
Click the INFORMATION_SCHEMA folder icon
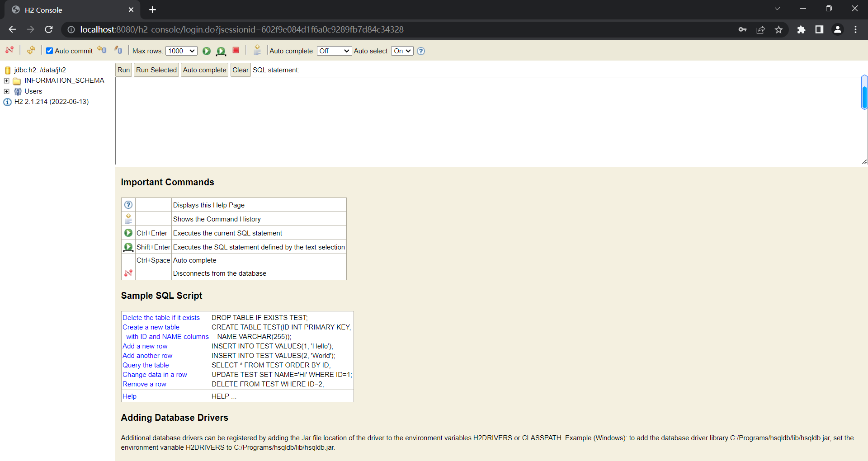point(17,81)
